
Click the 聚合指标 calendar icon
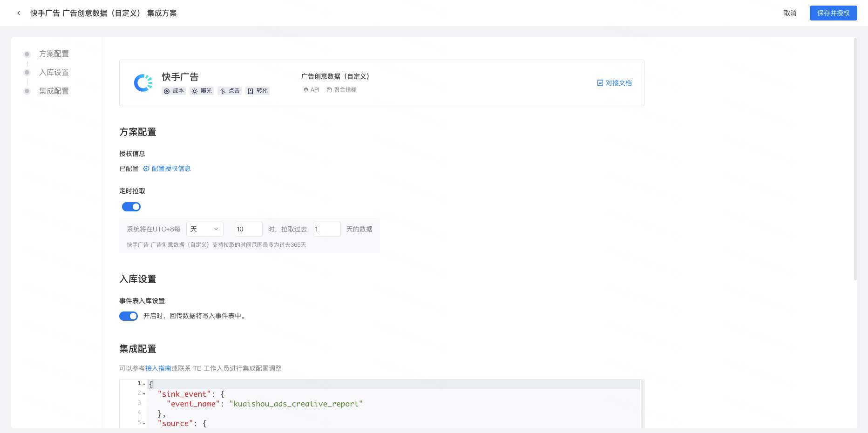tap(329, 90)
